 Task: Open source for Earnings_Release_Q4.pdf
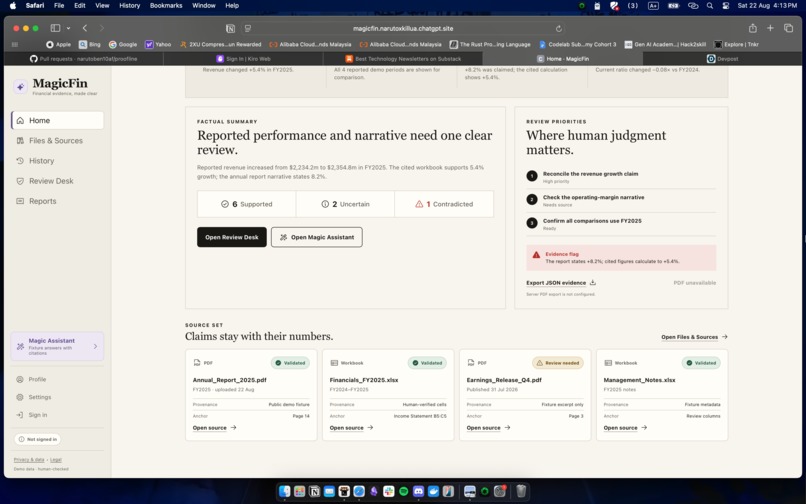pos(488,428)
